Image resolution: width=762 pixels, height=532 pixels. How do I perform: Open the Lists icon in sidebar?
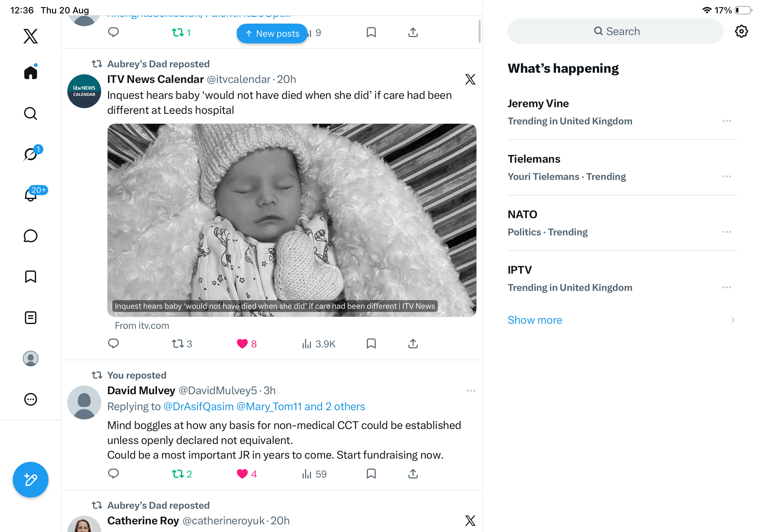(x=31, y=317)
